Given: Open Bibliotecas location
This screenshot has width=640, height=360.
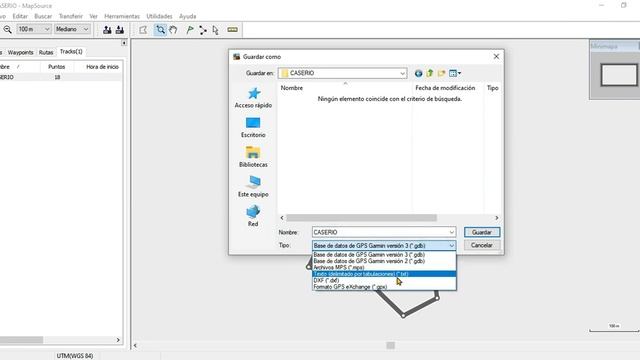Looking at the screenshot, I should tap(253, 157).
